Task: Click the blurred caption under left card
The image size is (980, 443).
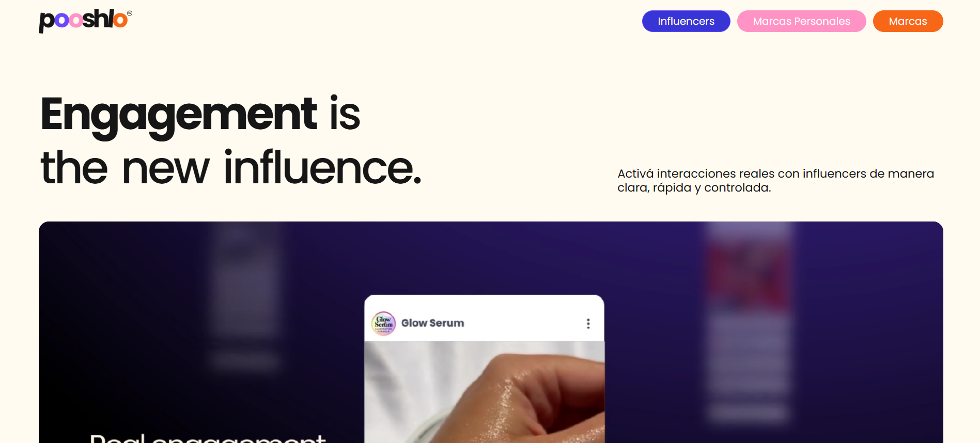Action: (245, 359)
